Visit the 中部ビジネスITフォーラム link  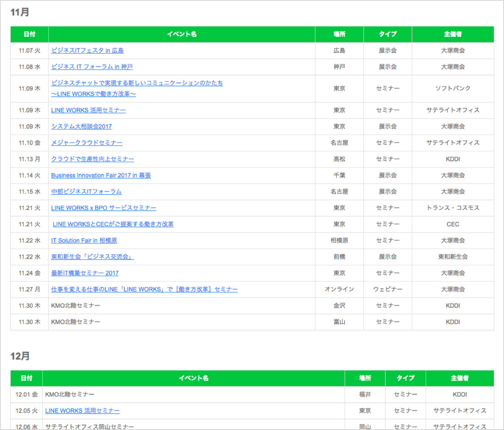click(86, 192)
